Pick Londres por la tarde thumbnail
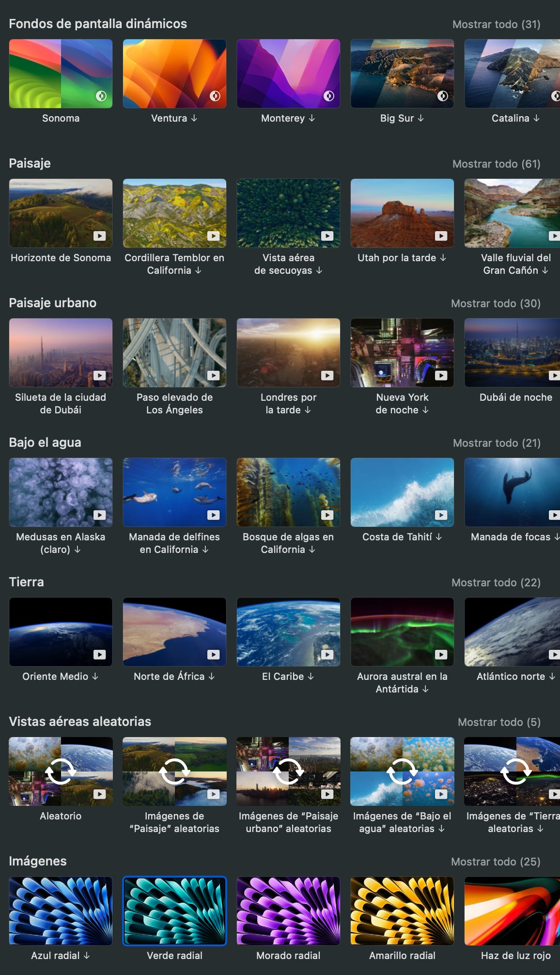 [x=288, y=353]
